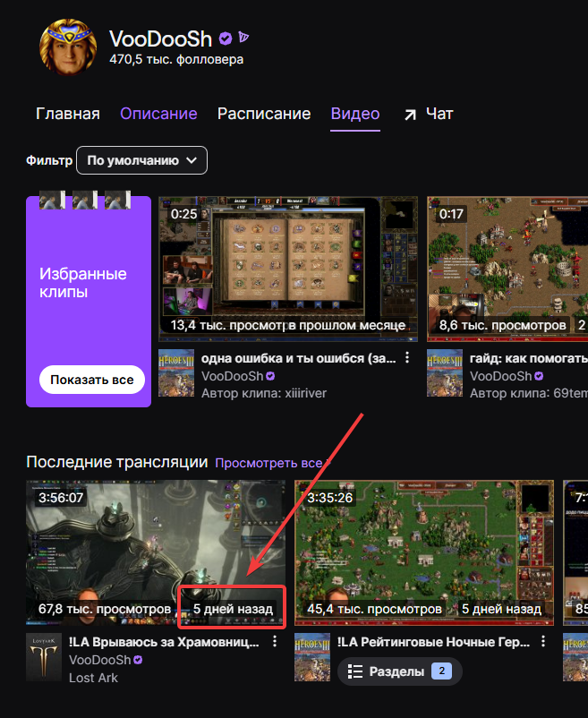The image size is (588, 718).
Task: Click '5 дней назад' on Heroes broadcast
Action: click(x=501, y=609)
